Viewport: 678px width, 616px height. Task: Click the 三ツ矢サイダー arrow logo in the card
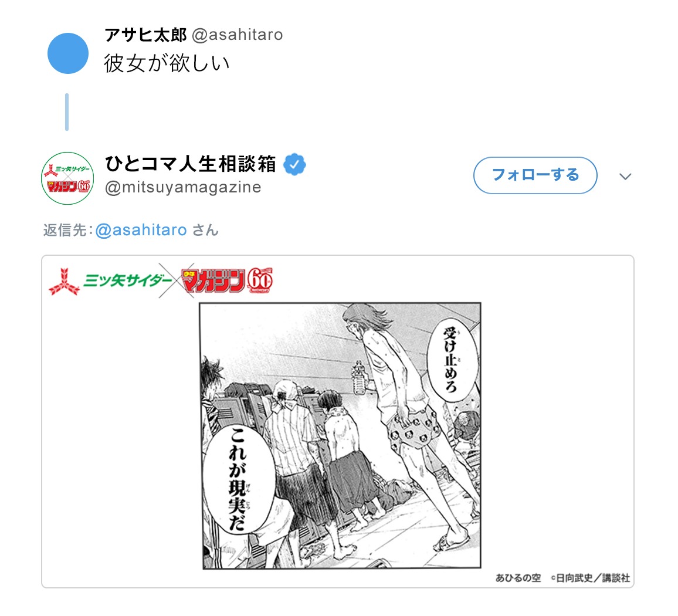[64, 282]
